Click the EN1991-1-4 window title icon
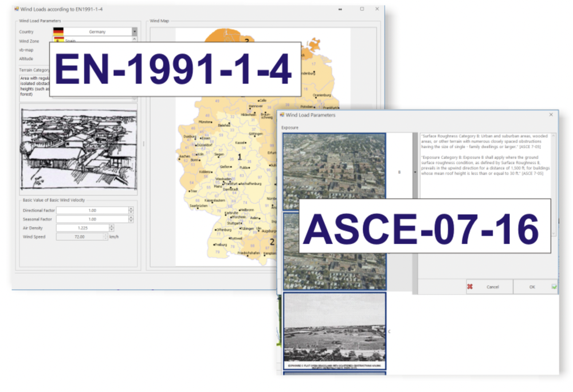Image resolution: width=573 pixels, height=392 pixels. [17, 9]
